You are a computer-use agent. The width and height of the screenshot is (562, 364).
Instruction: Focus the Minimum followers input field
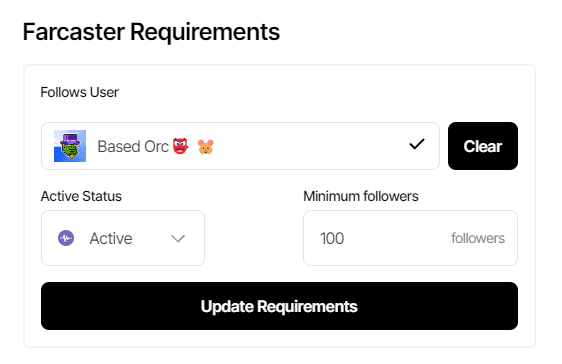pos(410,238)
